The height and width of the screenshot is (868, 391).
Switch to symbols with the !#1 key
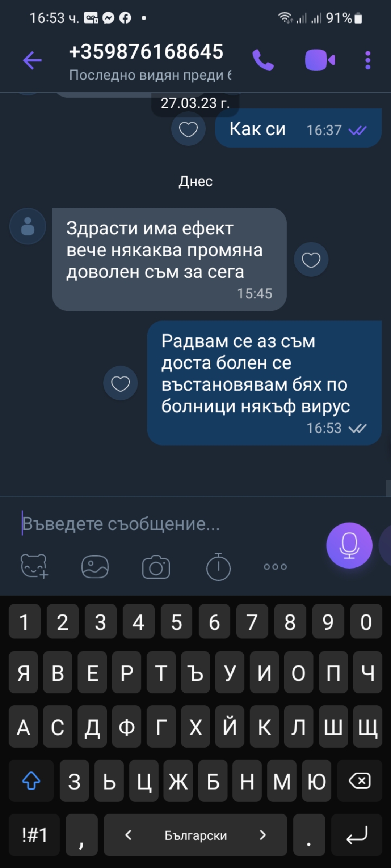tap(34, 835)
